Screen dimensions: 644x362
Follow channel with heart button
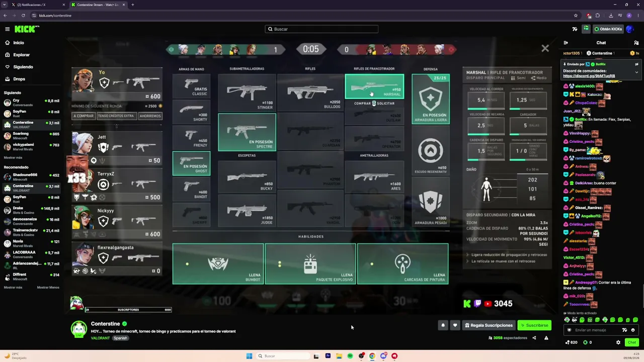point(455,325)
